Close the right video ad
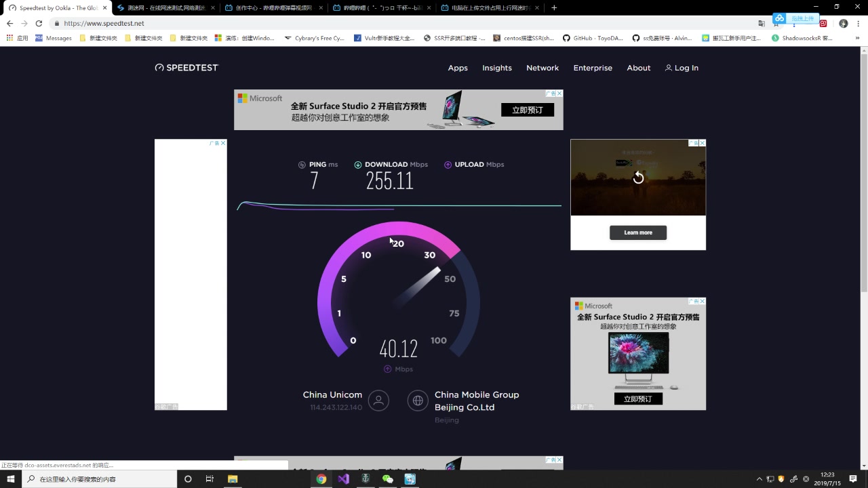The width and height of the screenshot is (868, 488). (x=703, y=143)
